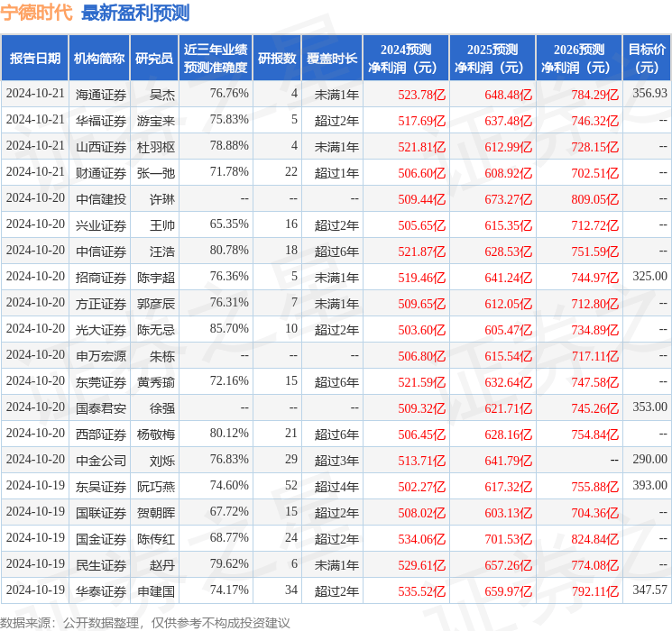The image size is (672, 631).
Task: Click 2026 profit value 809.05亿
Action: [x=594, y=199]
